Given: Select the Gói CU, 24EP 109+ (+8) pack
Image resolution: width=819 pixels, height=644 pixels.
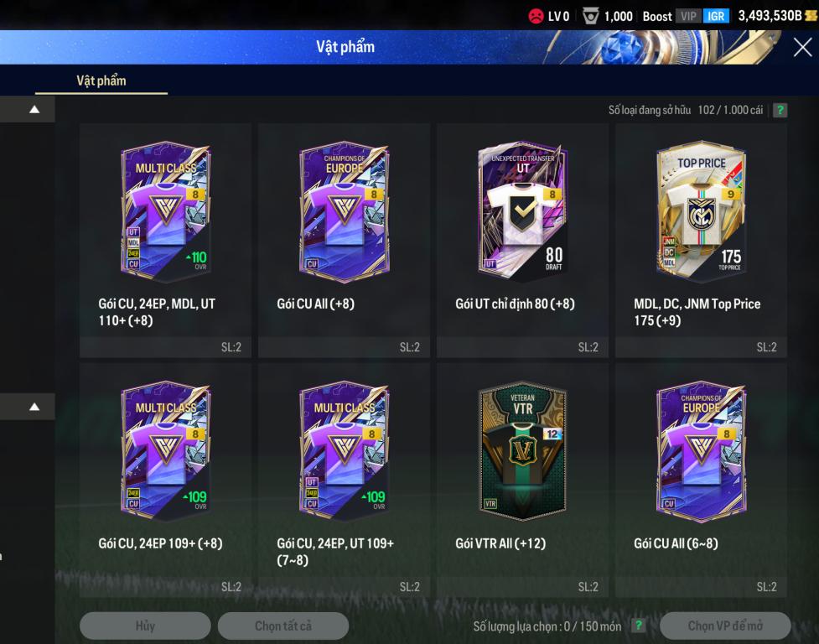Looking at the screenshot, I should tap(166, 480).
